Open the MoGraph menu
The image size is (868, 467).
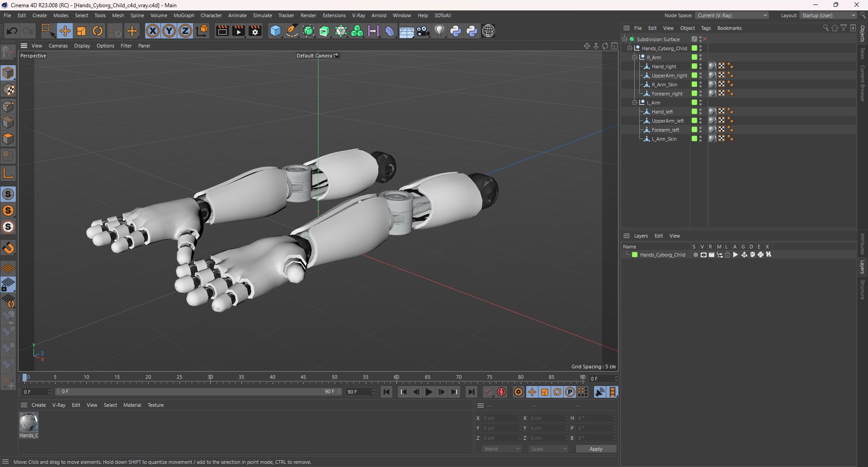coord(184,15)
